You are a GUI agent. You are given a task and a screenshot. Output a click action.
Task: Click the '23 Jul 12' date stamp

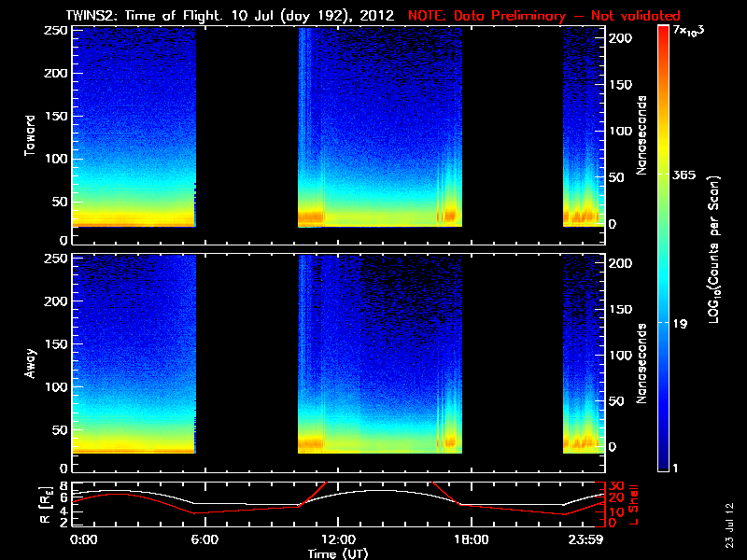(x=729, y=525)
